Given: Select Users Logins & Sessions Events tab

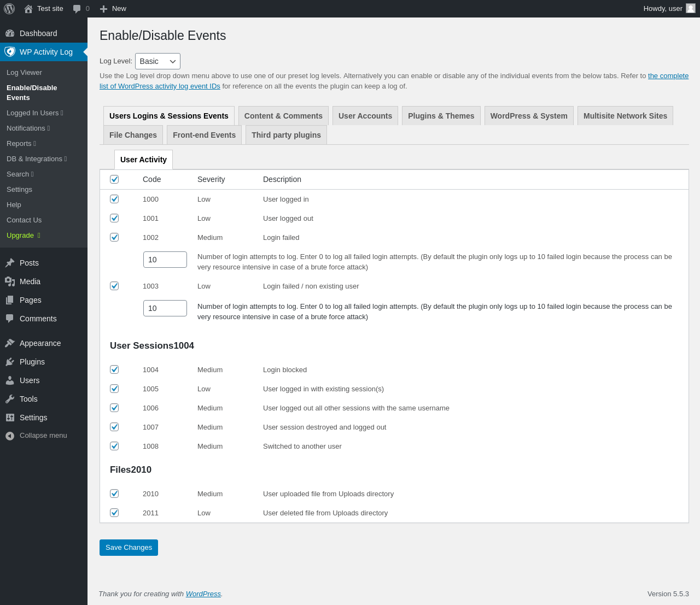Looking at the screenshot, I should click(x=169, y=116).
